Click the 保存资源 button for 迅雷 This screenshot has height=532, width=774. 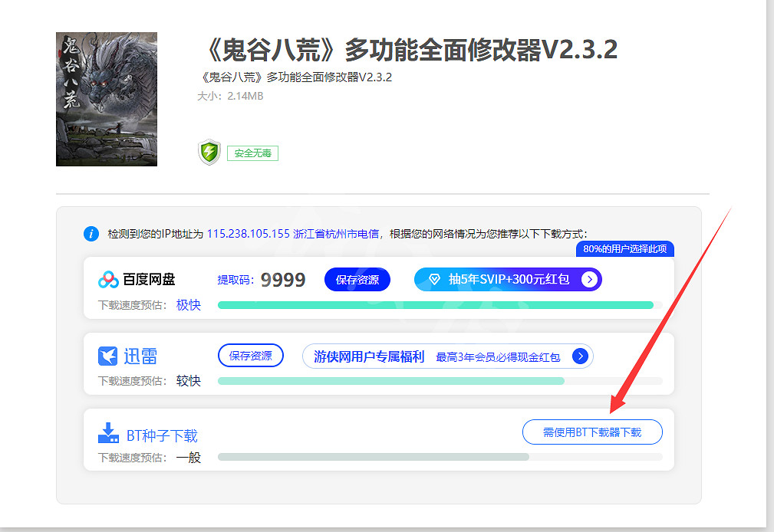(x=250, y=355)
